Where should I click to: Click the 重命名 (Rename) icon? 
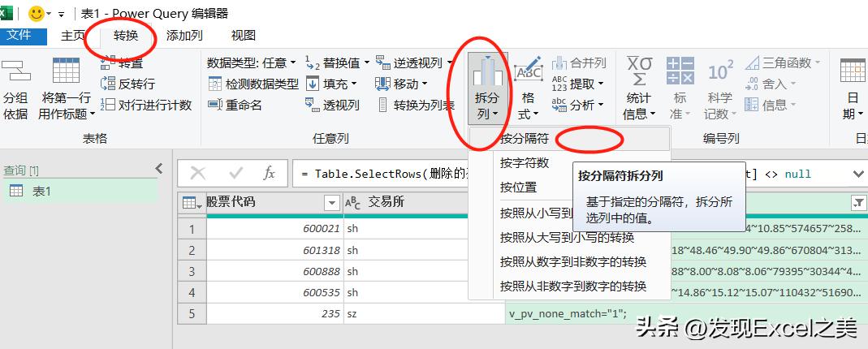pos(215,105)
